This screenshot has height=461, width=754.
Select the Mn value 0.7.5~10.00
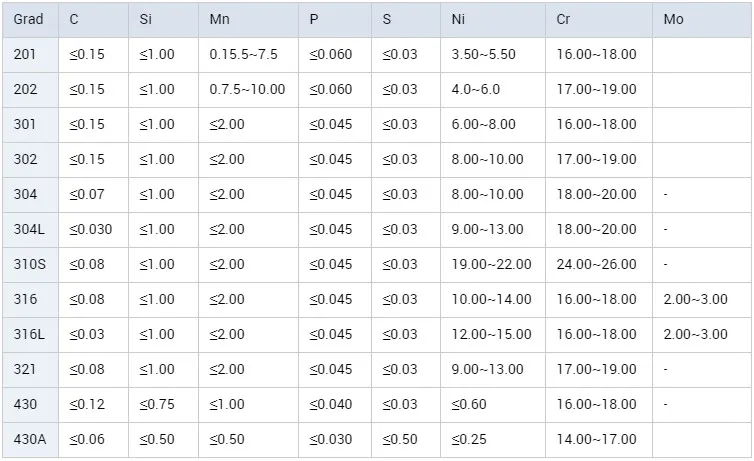coord(247,89)
